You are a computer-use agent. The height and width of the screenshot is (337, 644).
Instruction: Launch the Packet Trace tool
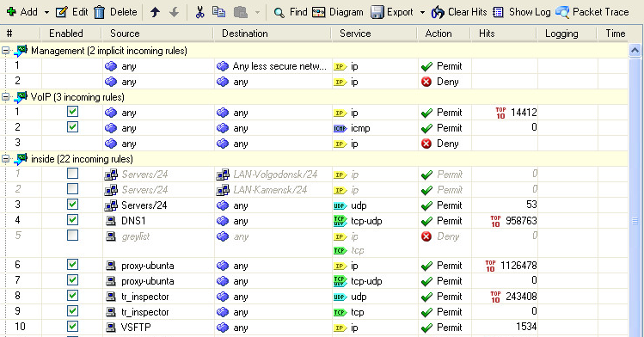[592, 12]
